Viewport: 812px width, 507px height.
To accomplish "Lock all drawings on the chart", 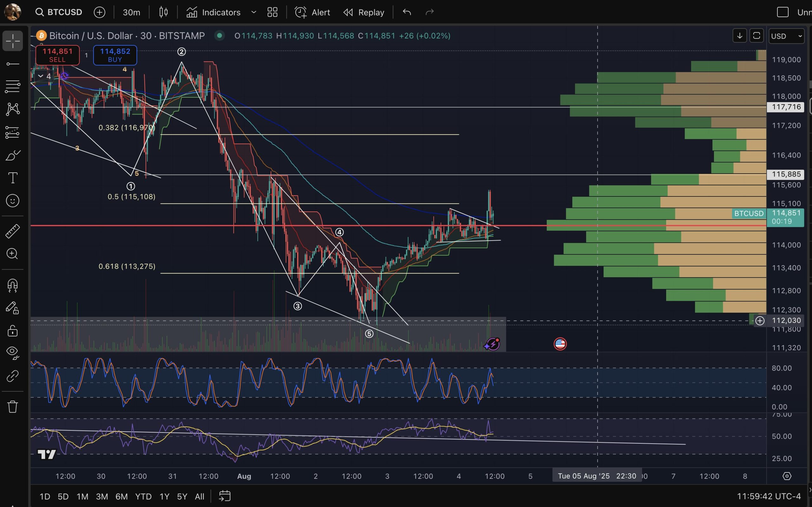I will pyautogui.click(x=12, y=331).
